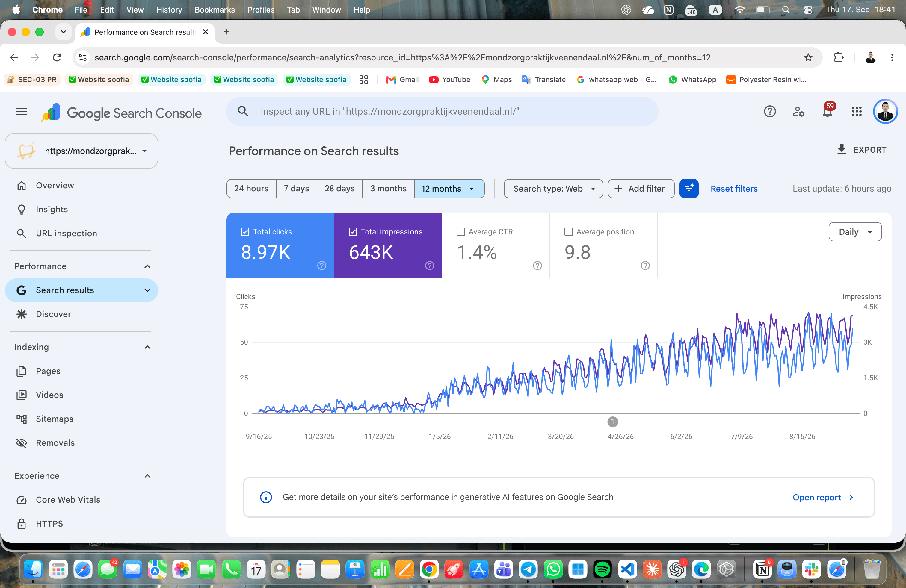Show Total clicks help tooltip icon
The height and width of the screenshot is (588, 906).
tap(322, 266)
